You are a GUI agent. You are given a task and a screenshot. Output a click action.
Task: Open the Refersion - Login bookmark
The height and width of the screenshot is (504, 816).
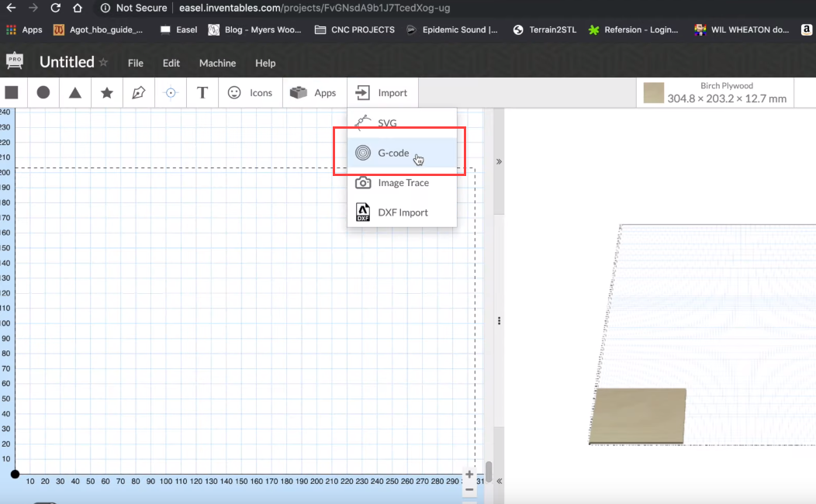tap(634, 29)
